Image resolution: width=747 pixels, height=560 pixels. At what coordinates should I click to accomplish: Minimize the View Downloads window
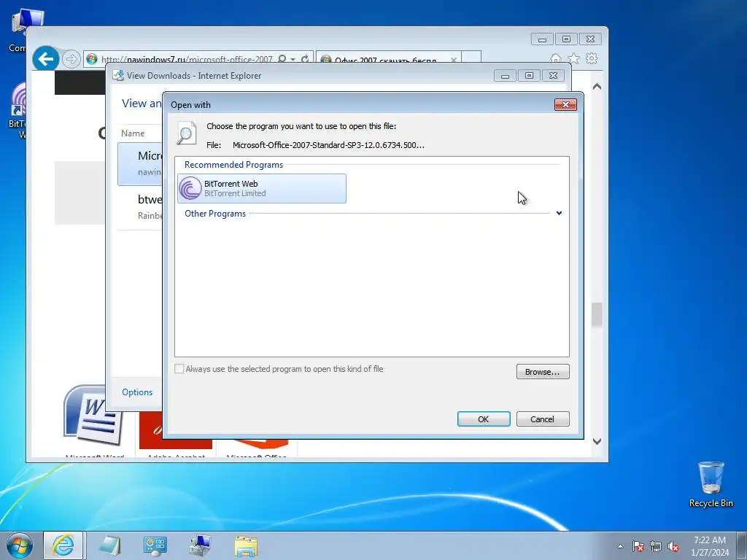[x=505, y=76]
